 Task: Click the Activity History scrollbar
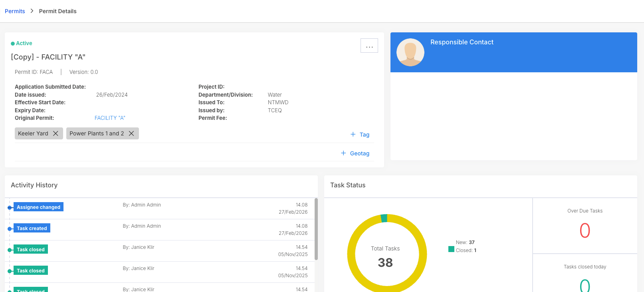[x=316, y=229]
